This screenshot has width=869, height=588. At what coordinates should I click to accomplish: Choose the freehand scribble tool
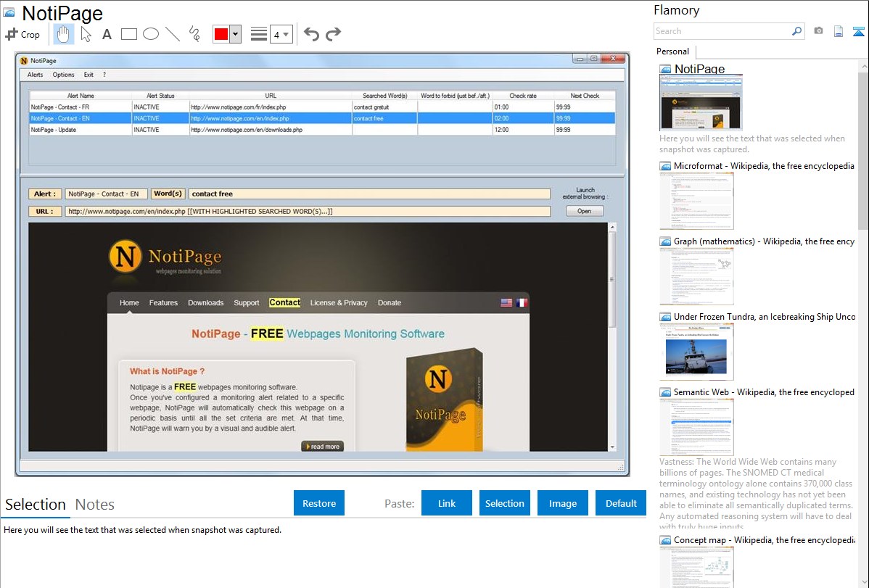194,34
